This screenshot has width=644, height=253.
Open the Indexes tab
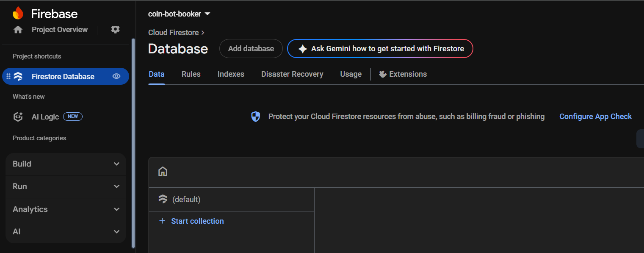coord(231,74)
